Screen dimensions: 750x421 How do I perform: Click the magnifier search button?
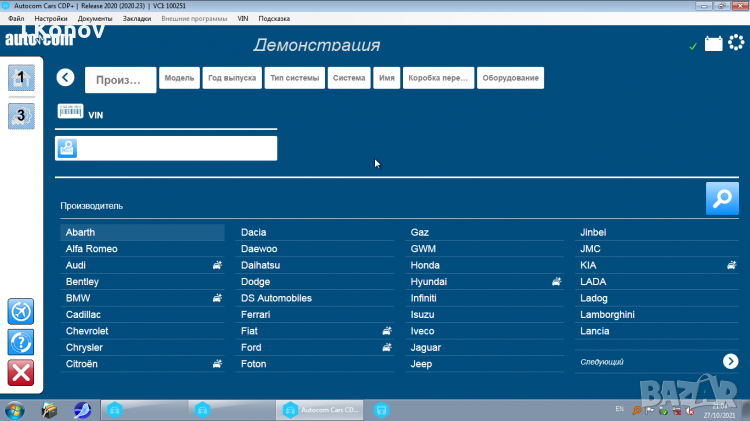click(x=722, y=198)
